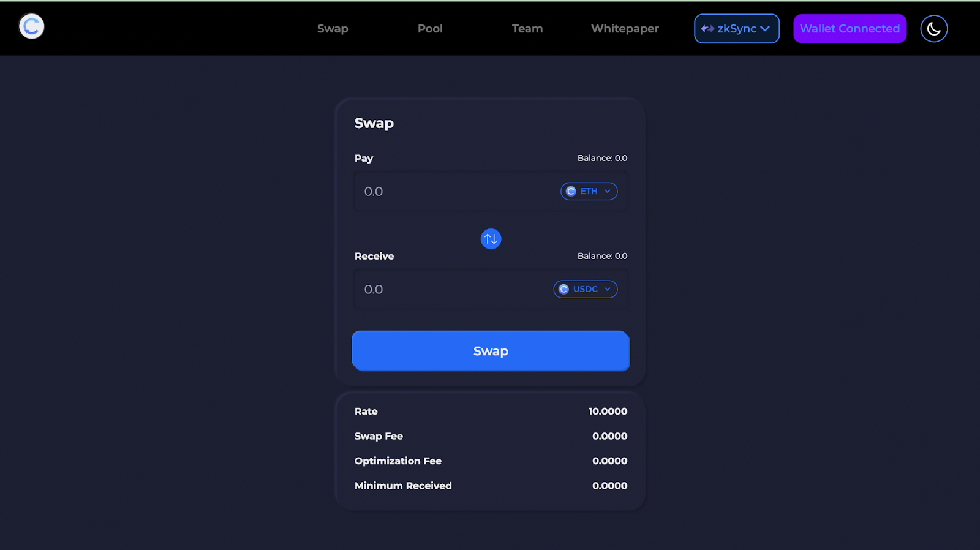
Task: Flip tokens with the swap arrows icon
Action: tap(491, 239)
